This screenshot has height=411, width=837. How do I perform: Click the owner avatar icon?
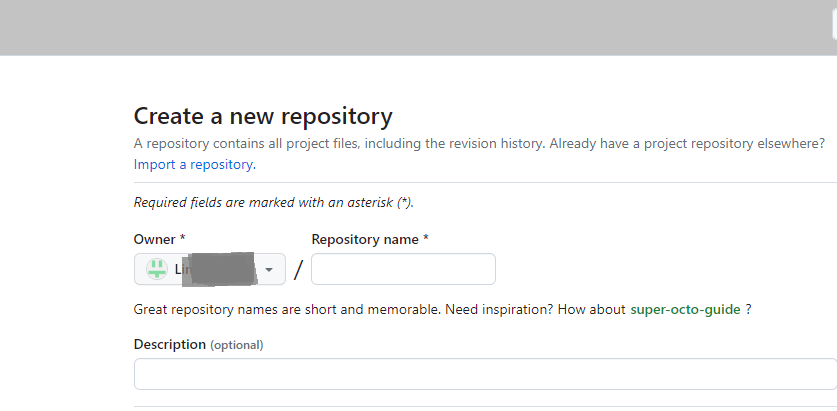[x=157, y=269]
